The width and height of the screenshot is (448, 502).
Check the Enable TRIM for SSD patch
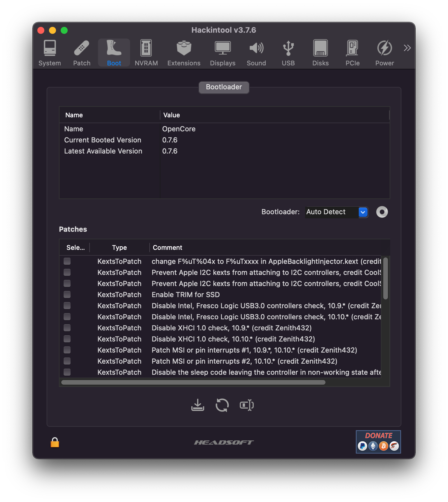coord(67,294)
